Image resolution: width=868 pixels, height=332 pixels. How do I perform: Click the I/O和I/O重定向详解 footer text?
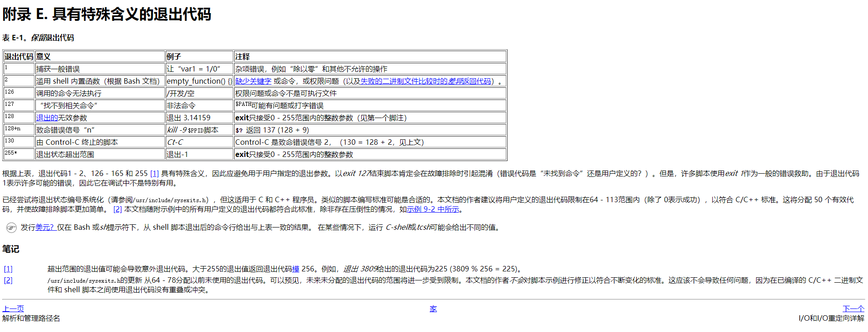[x=831, y=318]
